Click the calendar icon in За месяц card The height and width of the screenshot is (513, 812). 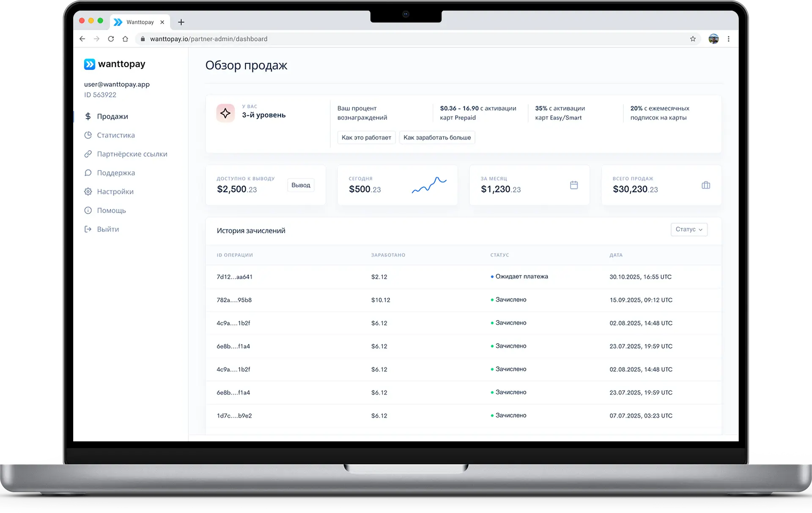(574, 185)
